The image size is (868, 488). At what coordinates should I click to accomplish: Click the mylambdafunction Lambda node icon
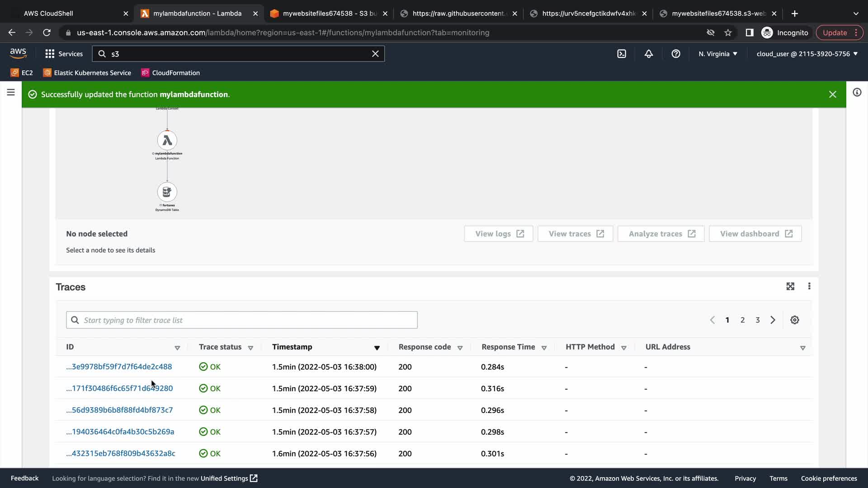pos(167,141)
